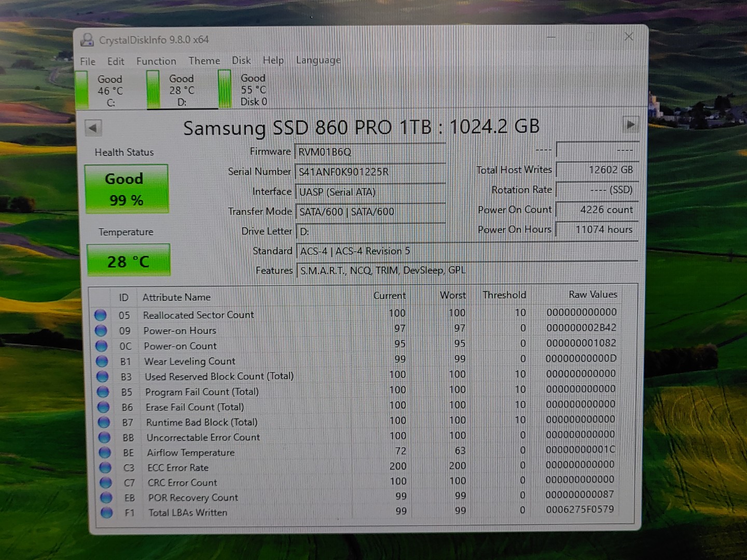Click the status circle for Reallocated Sector Count
Screen dimensions: 747x560
pos(101,315)
